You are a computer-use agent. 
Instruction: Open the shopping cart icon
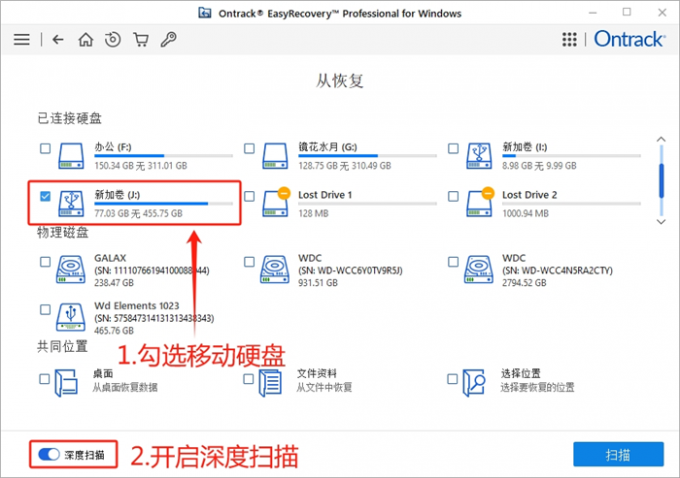(x=141, y=40)
